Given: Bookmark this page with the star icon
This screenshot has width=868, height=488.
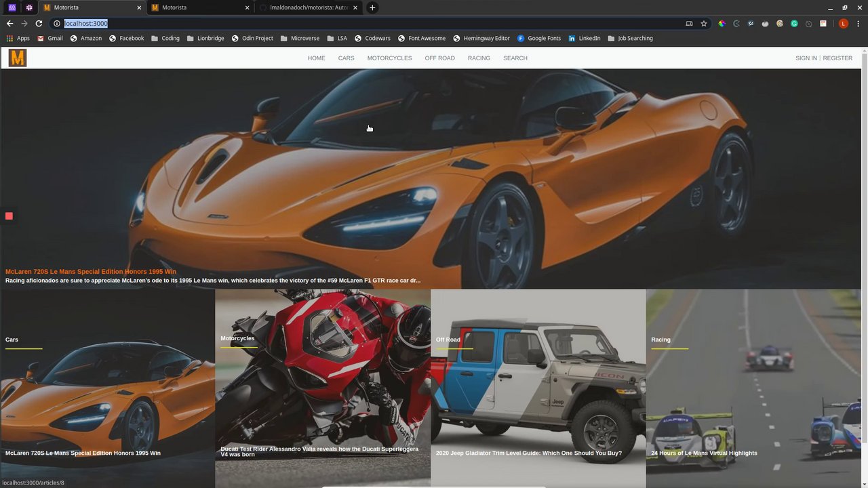Looking at the screenshot, I should coord(704,23).
